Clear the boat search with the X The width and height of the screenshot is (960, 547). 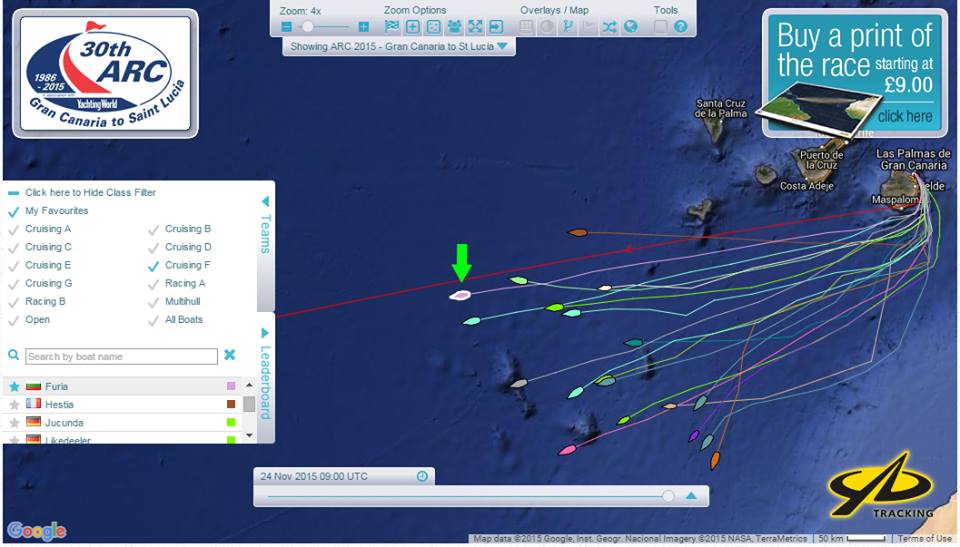[230, 355]
